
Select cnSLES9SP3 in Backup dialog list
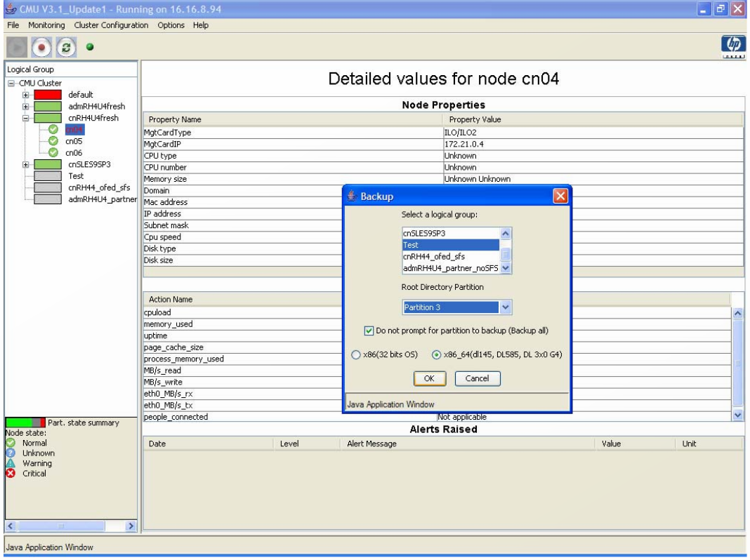[x=451, y=233]
